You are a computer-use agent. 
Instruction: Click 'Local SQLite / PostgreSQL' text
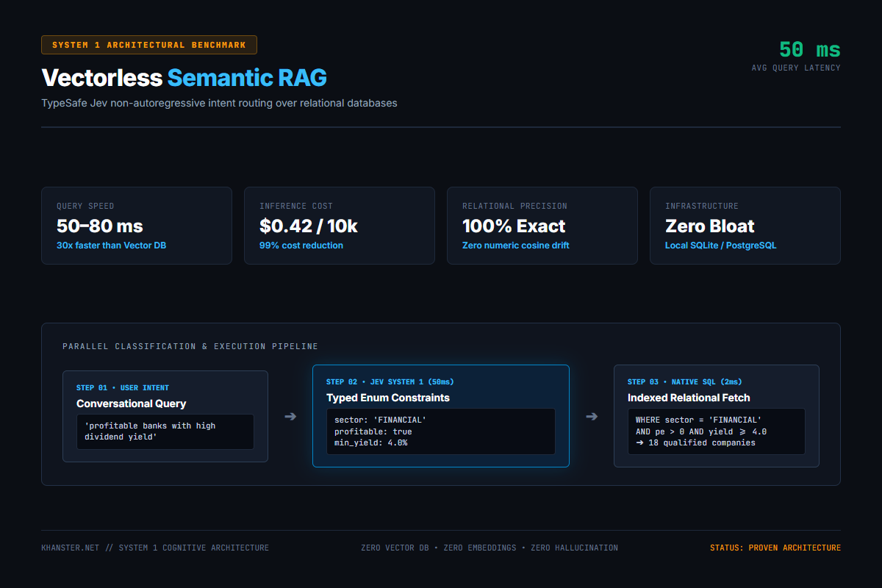[721, 245]
